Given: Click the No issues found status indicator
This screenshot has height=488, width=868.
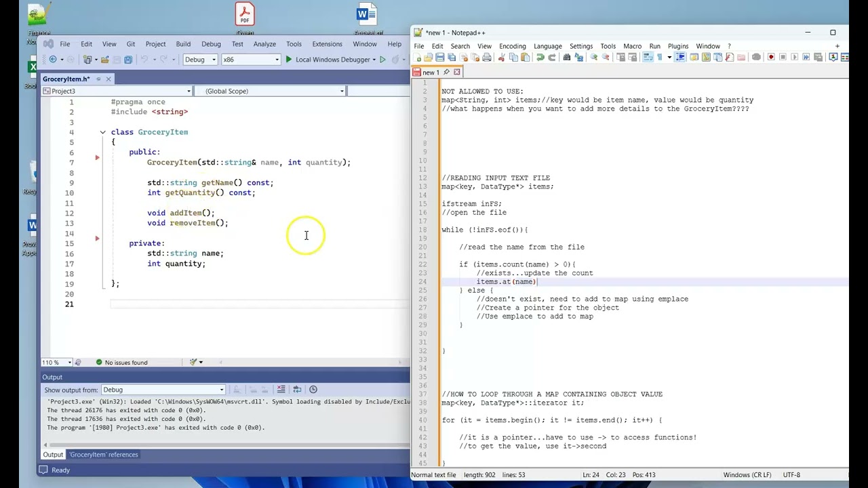Looking at the screenshot, I should tap(122, 363).
